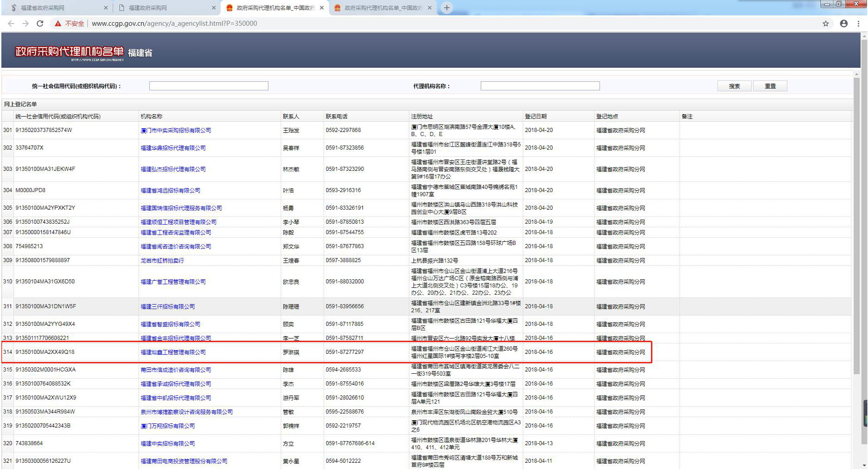Click the 不安全 security warning icon
The width and height of the screenshot is (868, 470).
[x=58, y=23]
